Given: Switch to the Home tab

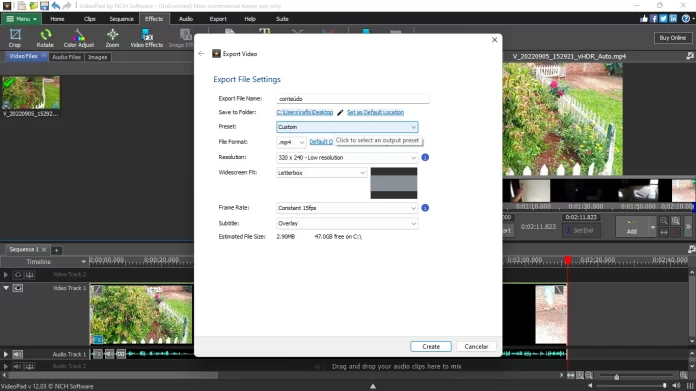Looking at the screenshot, I should 57,19.
